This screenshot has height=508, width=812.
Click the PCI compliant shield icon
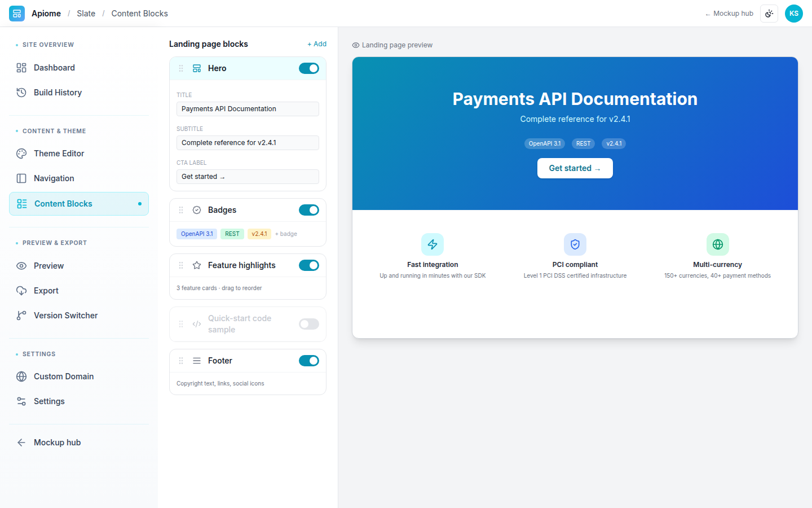point(575,244)
